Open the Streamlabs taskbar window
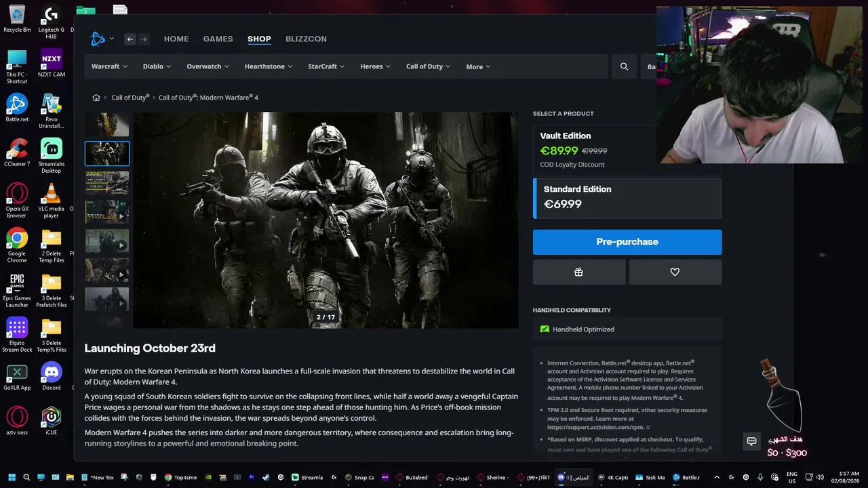Image resolution: width=868 pixels, height=488 pixels. click(307, 477)
